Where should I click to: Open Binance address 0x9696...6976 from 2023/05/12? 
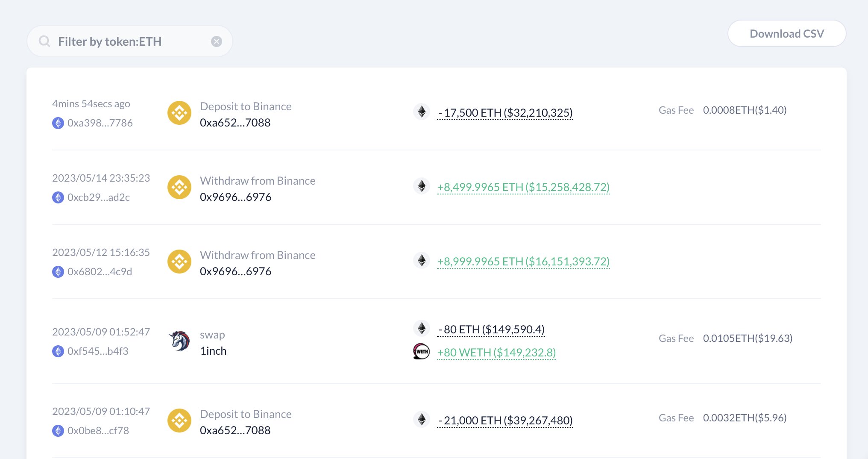[x=235, y=271]
